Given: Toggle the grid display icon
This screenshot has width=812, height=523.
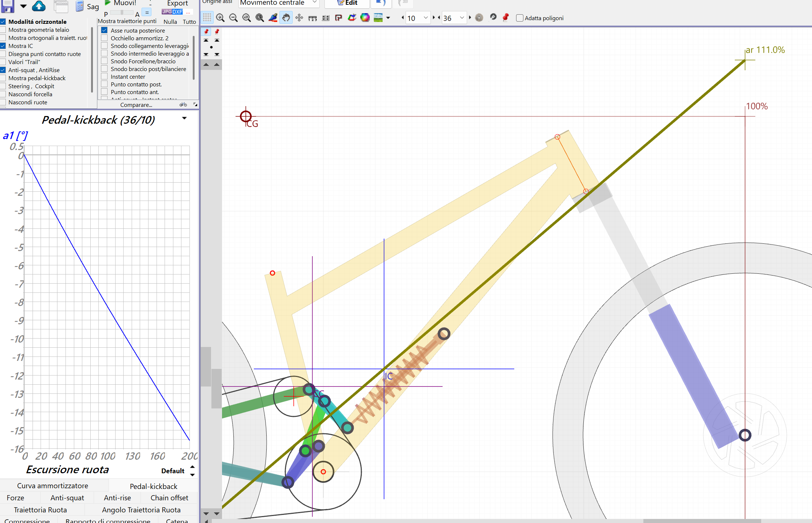Looking at the screenshot, I should click(x=207, y=18).
